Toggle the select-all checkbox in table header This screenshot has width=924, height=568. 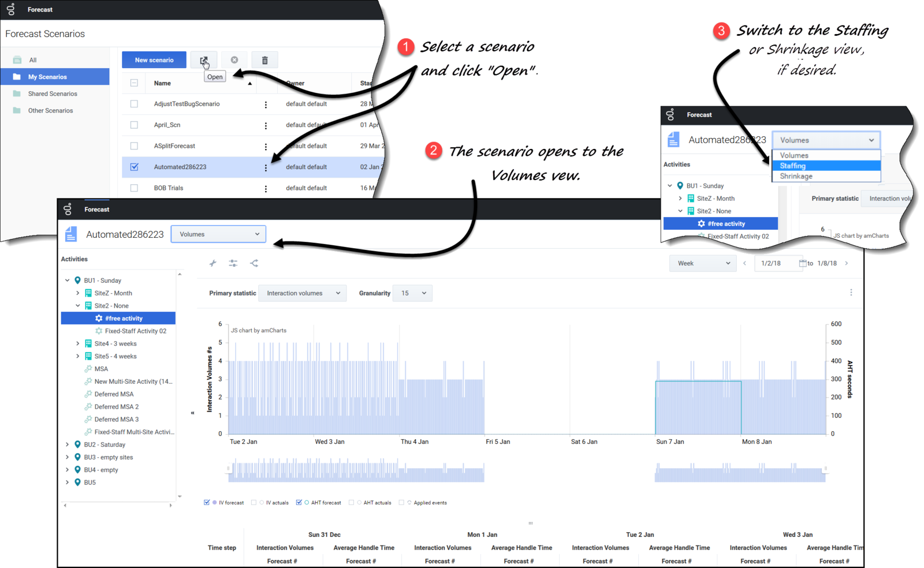(134, 83)
